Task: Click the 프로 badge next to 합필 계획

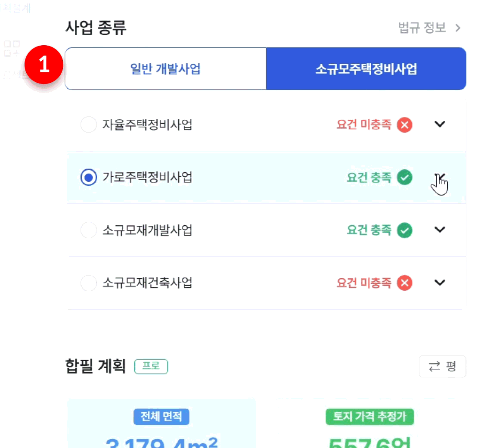Action: [x=151, y=366]
